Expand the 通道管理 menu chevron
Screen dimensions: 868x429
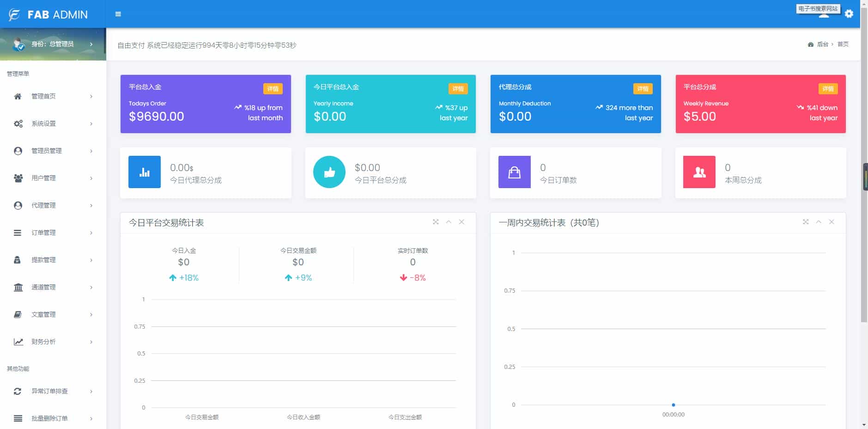coord(91,287)
